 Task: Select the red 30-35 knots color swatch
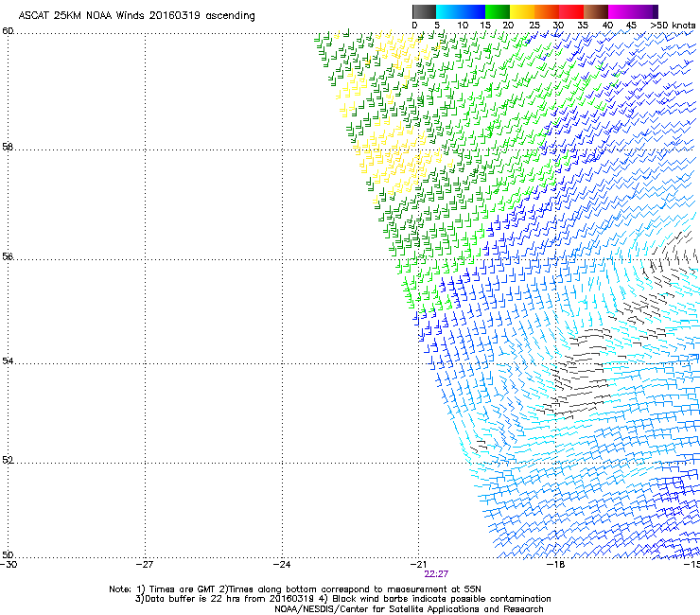coord(571,11)
